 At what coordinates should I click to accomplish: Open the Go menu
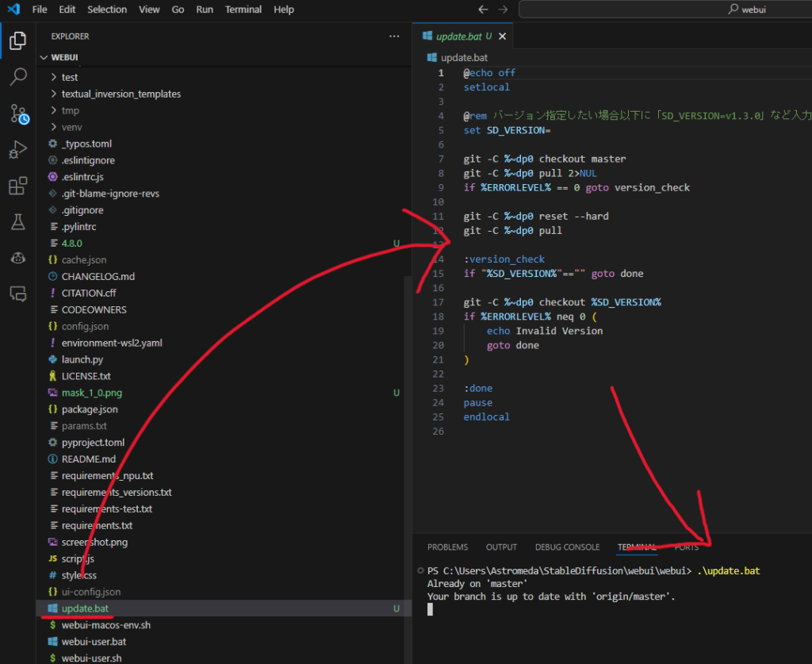click(x=178, y=10)
